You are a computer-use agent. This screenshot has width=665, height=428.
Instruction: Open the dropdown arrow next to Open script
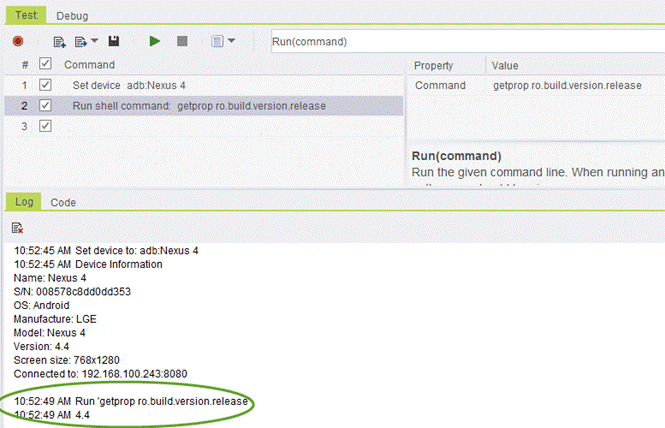coord(95,41)
